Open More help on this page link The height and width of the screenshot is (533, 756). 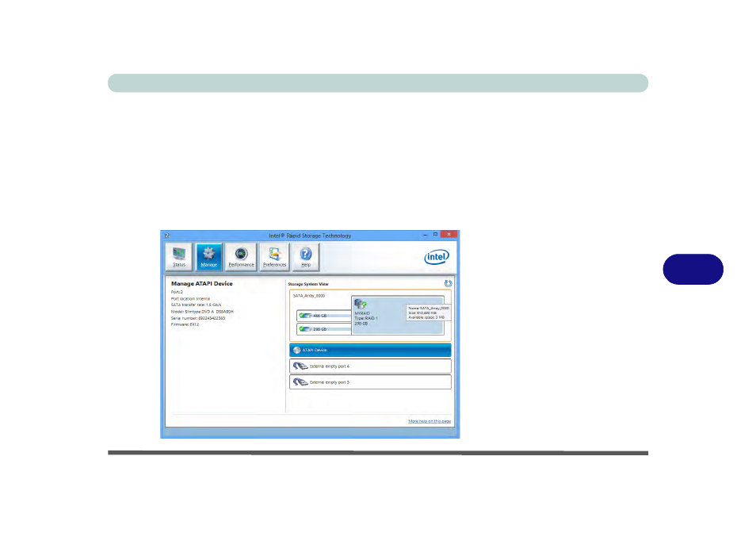[430, 421]
